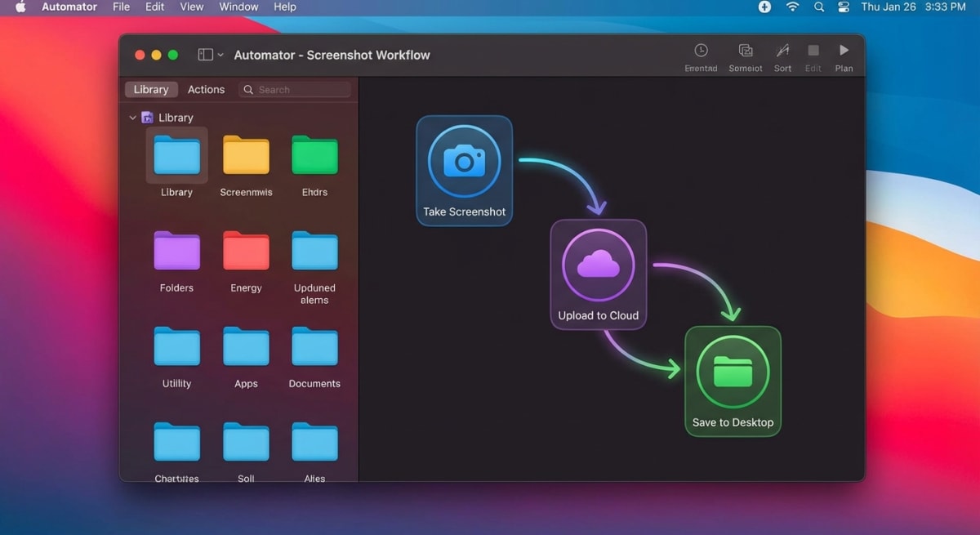Toggle the sidebar view control

point(204,54)
